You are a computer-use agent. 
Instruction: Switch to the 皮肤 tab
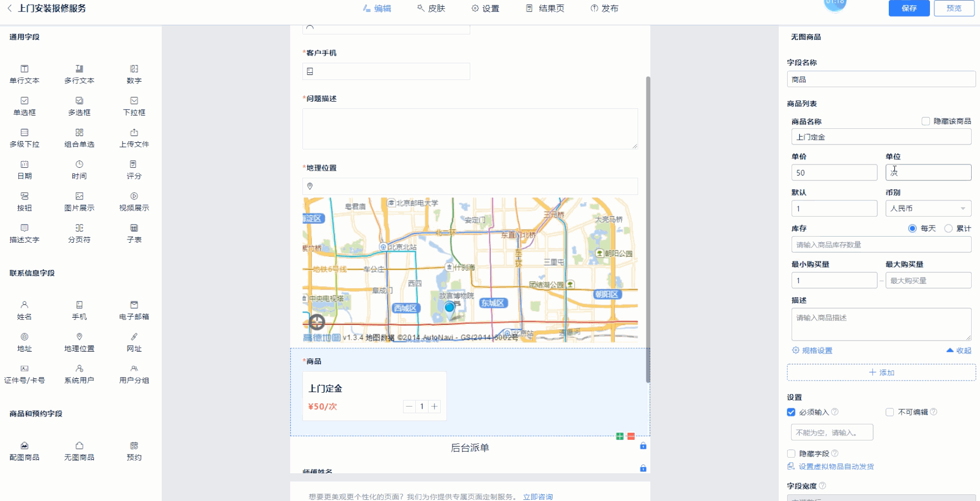(431, 8)
